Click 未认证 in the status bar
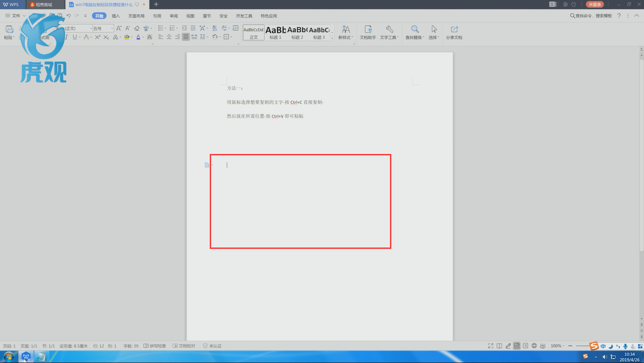This screenshot has height=363, width=644. [212, 346]
